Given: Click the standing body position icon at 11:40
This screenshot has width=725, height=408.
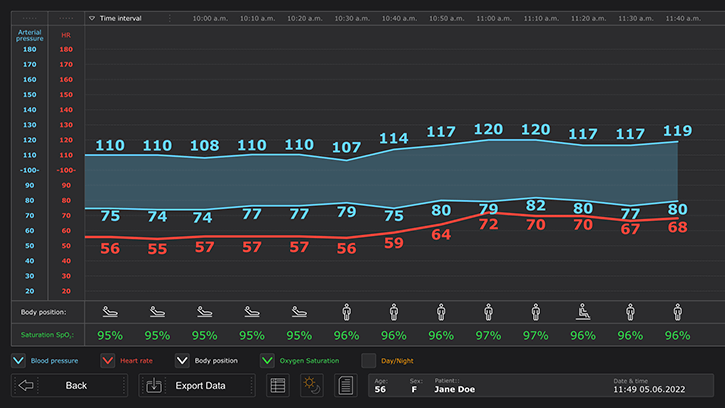Looking at the screenshot, I should (x=677, y=311).
